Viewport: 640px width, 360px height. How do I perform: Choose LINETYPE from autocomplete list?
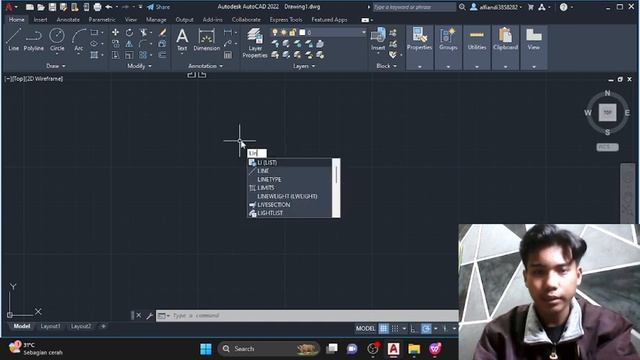pyautogui.click(x=289, y=180)
